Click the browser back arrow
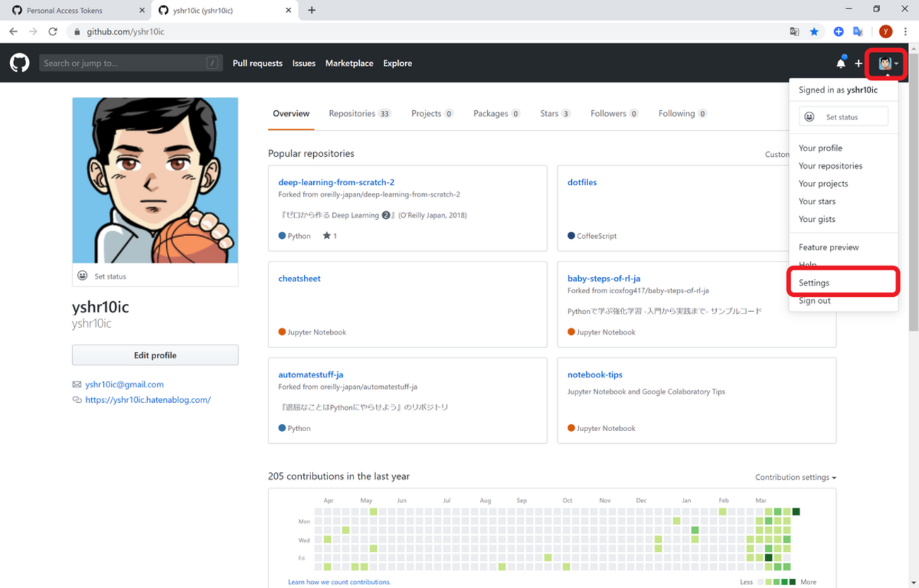The image size is (919, 588). [13, 32]
